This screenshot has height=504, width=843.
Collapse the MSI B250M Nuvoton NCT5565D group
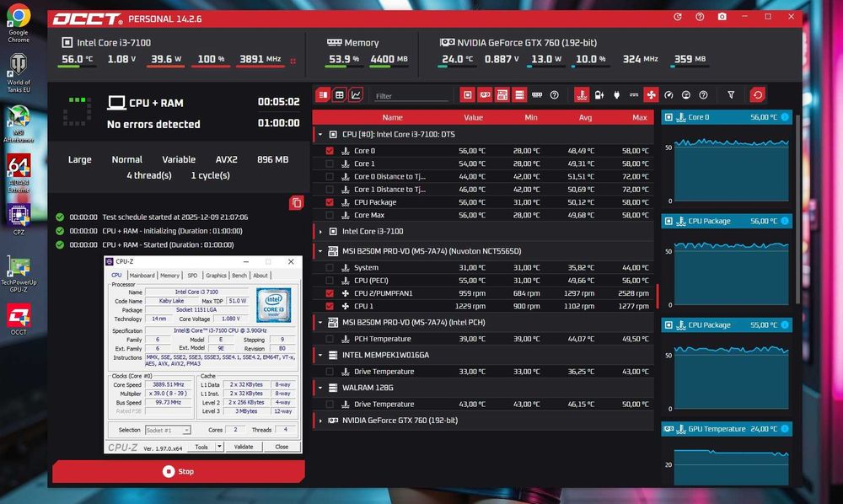(320, 251)
